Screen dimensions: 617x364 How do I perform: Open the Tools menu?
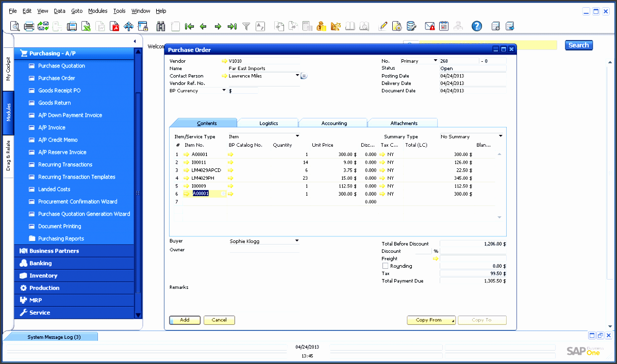click(x=119, y=11)
